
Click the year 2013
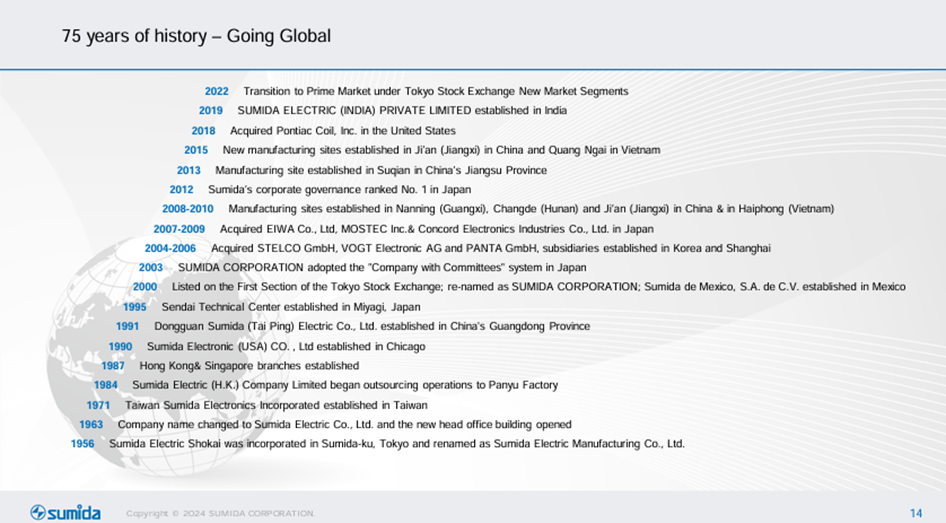pos(188,170)
